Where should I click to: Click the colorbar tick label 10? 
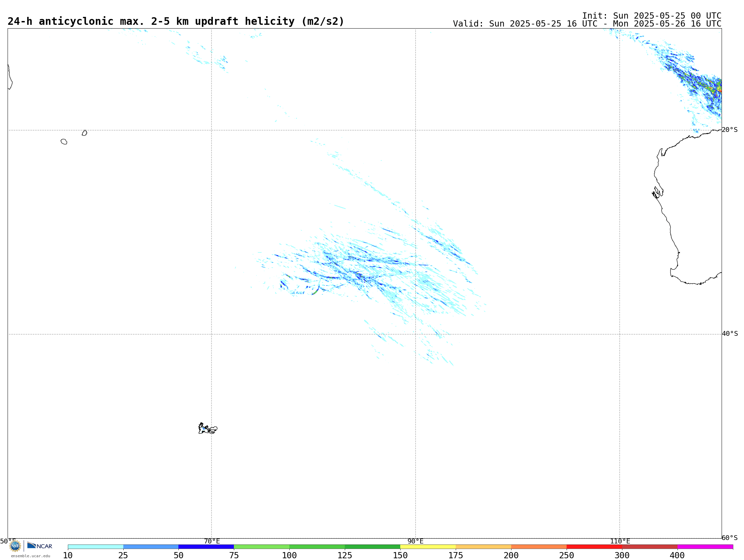coord(68,556)
